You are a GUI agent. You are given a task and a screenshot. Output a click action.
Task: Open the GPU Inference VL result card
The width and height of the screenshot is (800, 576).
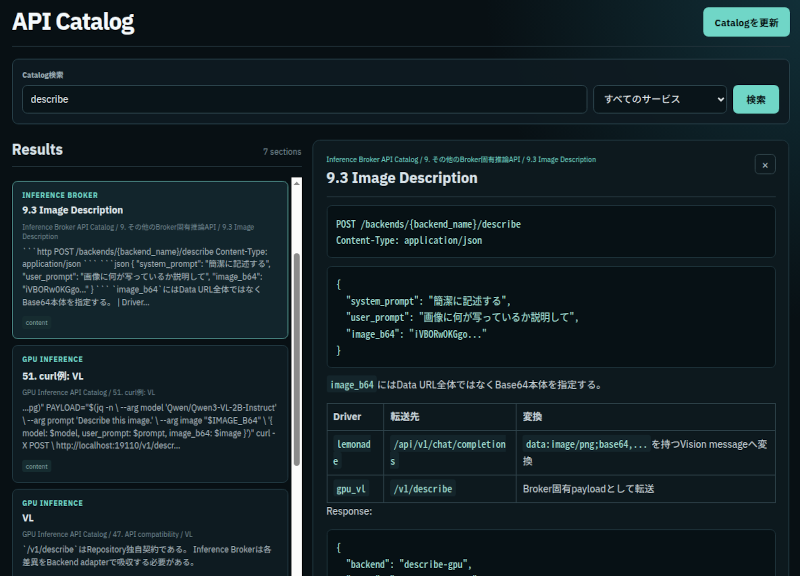(x=150, y=533)
